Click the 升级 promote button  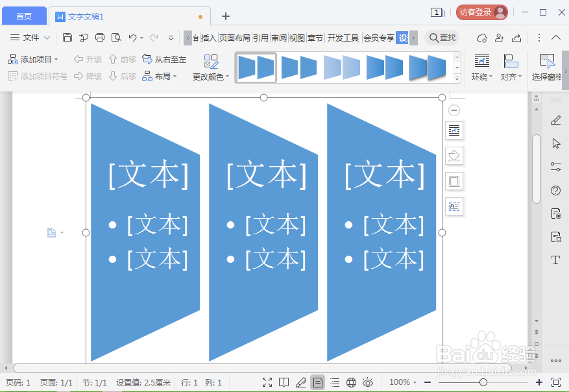tap(88, 59)
